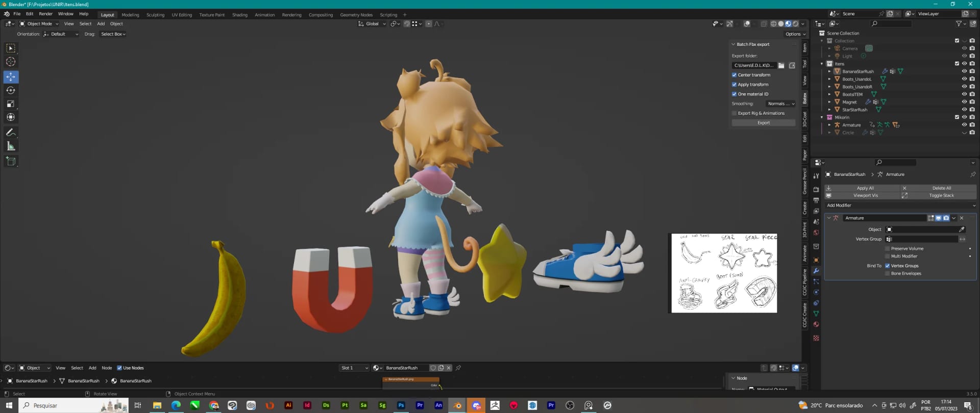Click the Apply All button
980x413 pixels.
point(862,188)
